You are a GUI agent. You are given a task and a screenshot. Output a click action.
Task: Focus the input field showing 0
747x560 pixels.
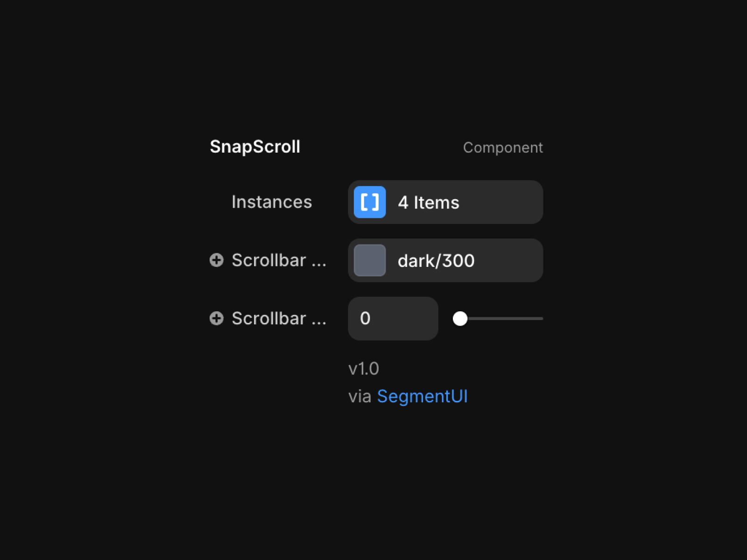coord(393,318)
